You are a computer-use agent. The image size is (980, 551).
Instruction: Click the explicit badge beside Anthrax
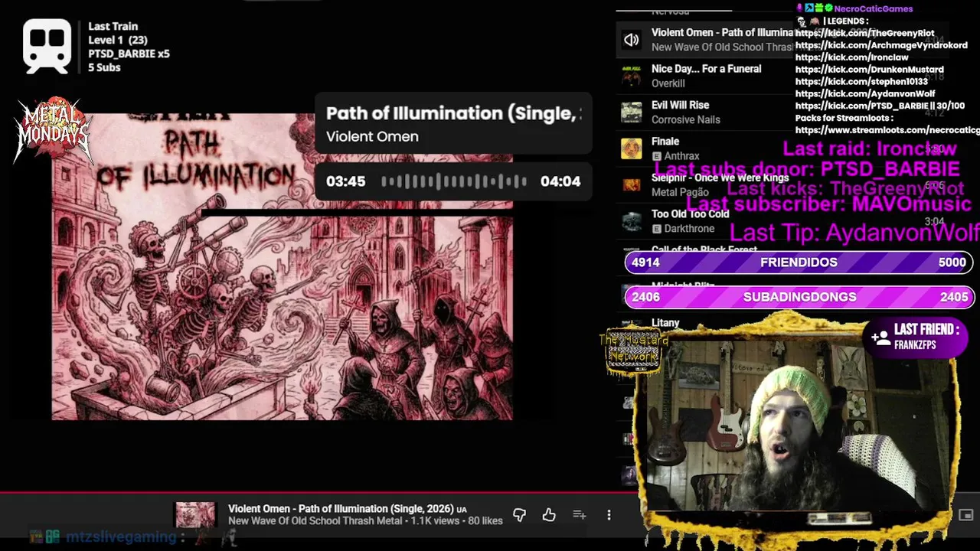[x=656, y=156]
